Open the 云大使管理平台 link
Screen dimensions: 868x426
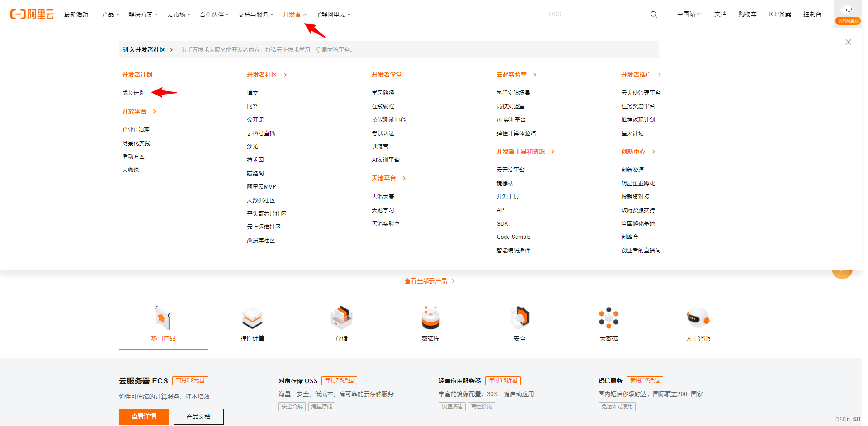click(641, 93)
